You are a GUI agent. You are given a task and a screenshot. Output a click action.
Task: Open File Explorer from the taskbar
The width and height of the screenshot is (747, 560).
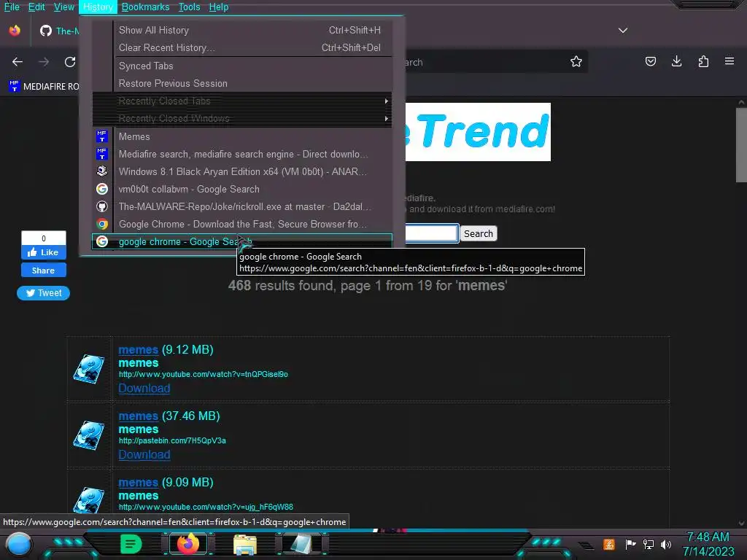tap(245, 545)
